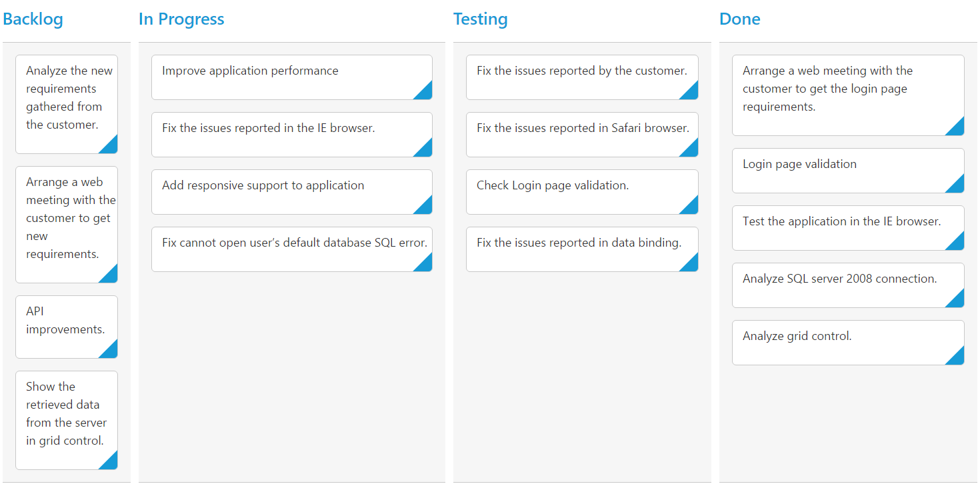Screen dimensions: 980x486
Task: Click blue corner on 'Check Login page validation' card
Action: tap(691, 207)
